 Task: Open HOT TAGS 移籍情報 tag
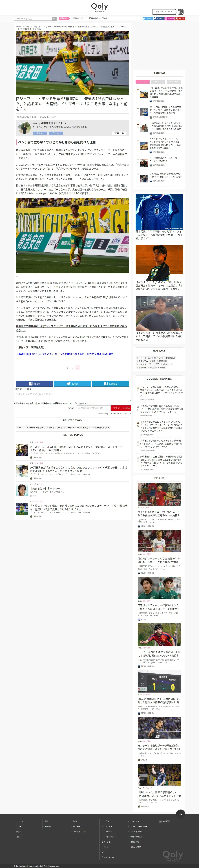141,368
